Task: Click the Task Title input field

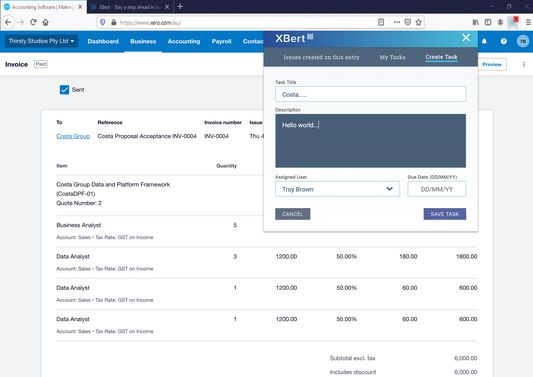Action: (371, 94)
